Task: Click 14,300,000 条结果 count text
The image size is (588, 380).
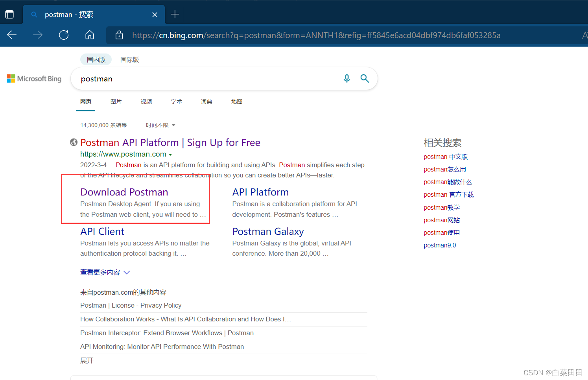Action: (x=103, y=125)
